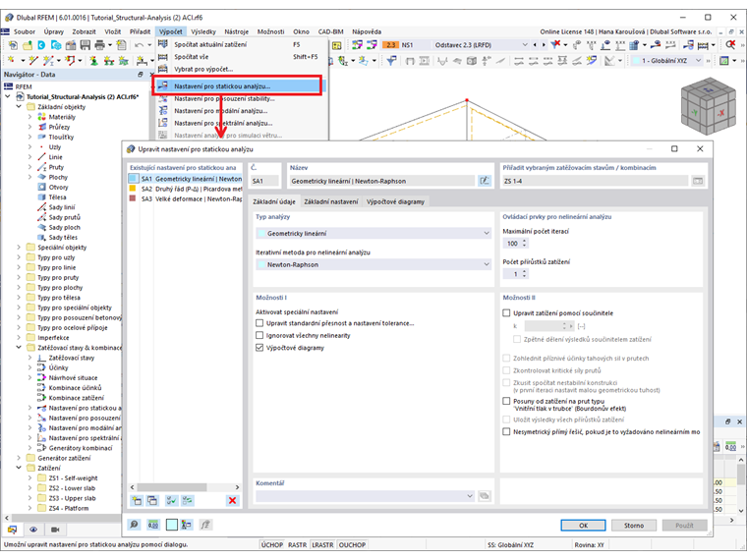Toggle RASTR in status bar
This screenshot has width=747, height=560.
(297, 544)
